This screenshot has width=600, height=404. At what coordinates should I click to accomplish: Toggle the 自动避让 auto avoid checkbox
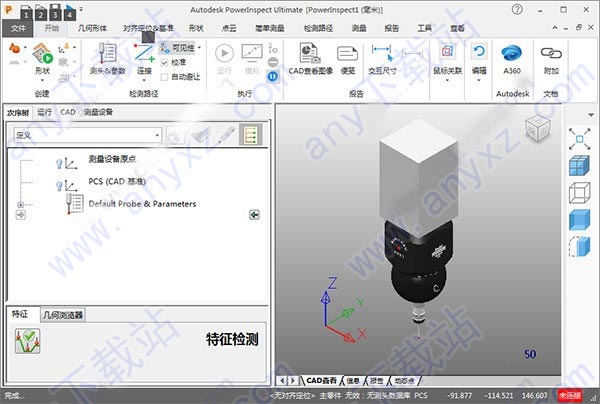click(x=165, y=77)
